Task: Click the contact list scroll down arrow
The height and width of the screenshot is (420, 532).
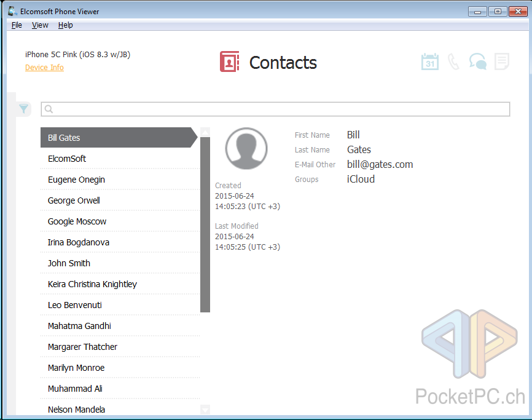Action: (x=205, y=409)
